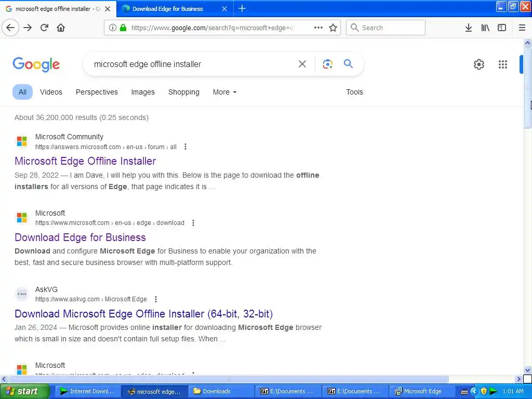
Task: Go back with the browser back arrow
Action: (10, 28)
